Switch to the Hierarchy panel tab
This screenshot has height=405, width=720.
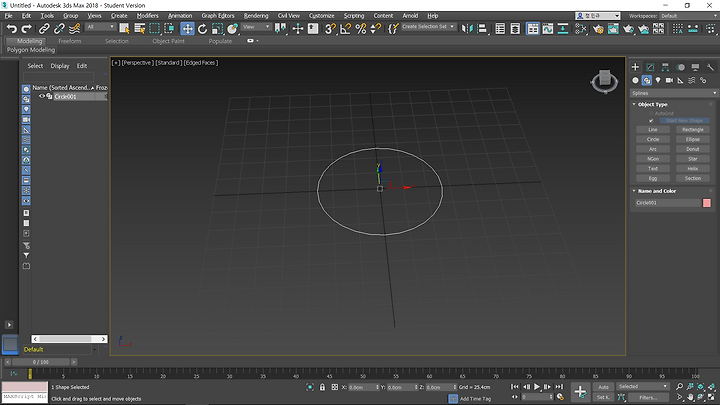tap(665, 67)
